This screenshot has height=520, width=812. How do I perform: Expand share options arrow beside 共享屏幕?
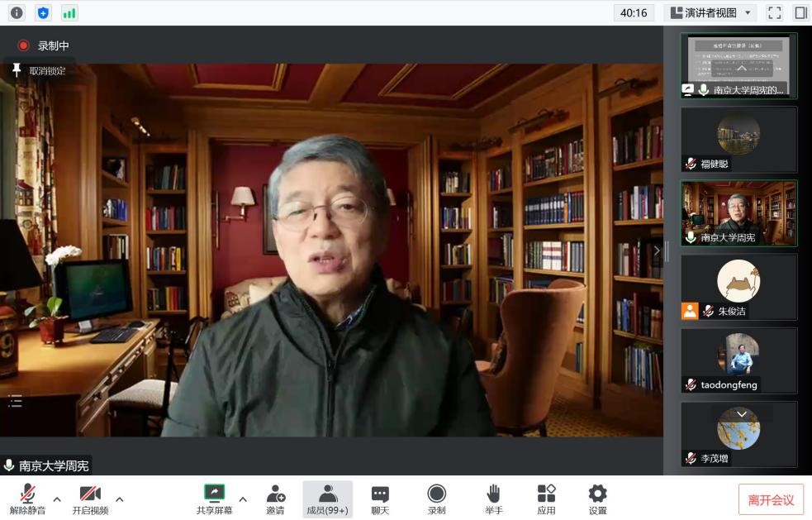point(243,499)
